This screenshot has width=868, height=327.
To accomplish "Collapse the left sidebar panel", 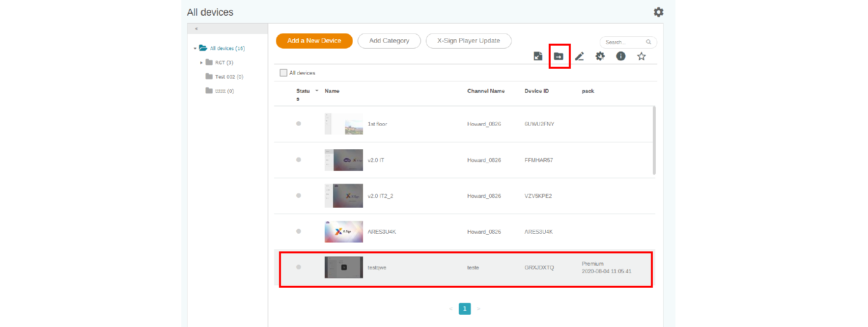I will tap(196, 29).
